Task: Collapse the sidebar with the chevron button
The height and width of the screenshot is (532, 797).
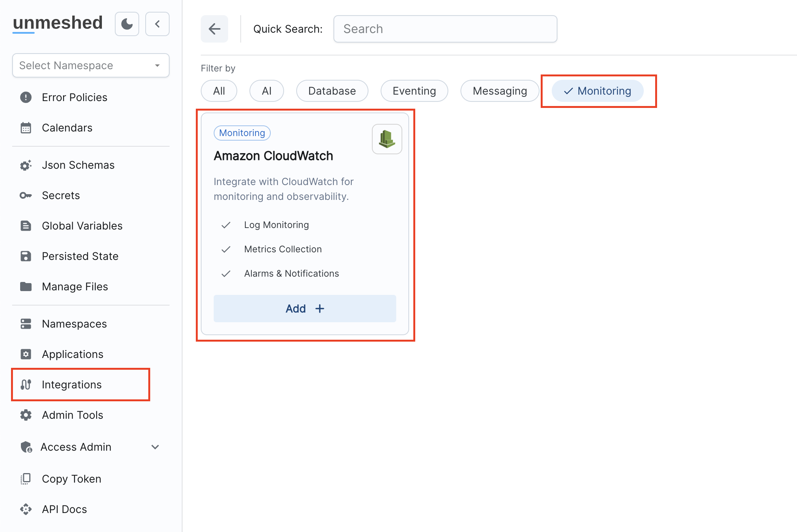Action: [157, 24]
